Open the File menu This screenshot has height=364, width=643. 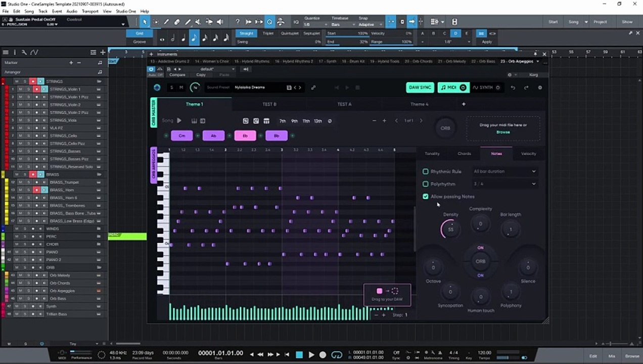coord(6,11)
